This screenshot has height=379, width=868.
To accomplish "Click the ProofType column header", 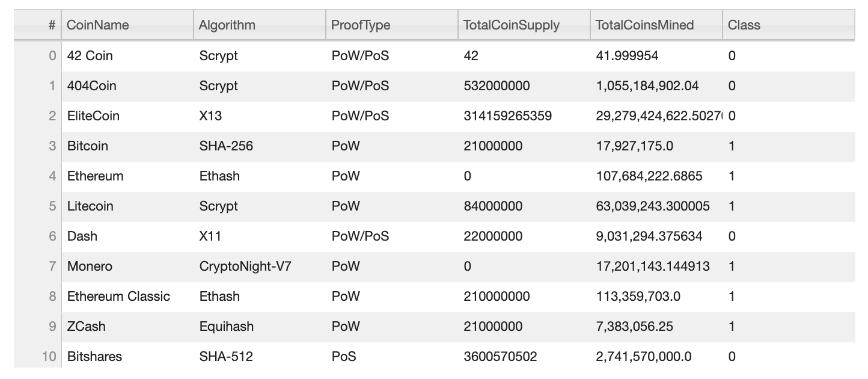I will tap(360, 25).
